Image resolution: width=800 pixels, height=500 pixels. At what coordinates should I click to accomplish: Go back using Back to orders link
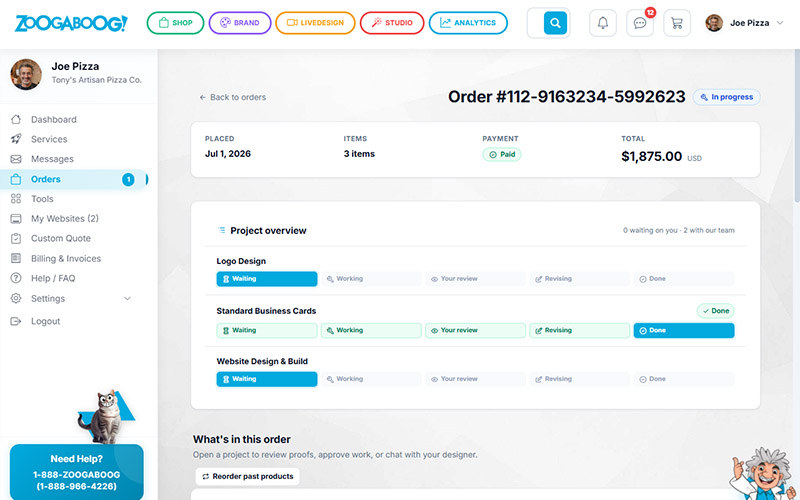click(233, 97)
